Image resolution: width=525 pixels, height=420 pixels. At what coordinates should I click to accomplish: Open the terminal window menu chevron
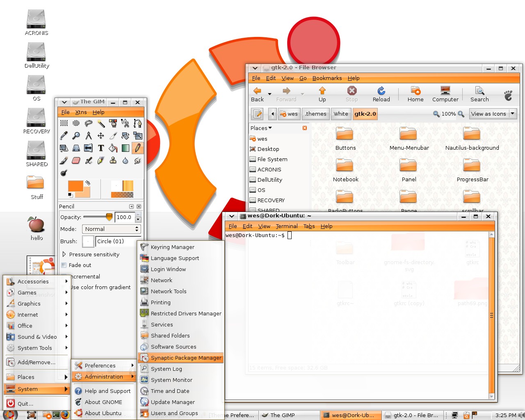[231, 216]
